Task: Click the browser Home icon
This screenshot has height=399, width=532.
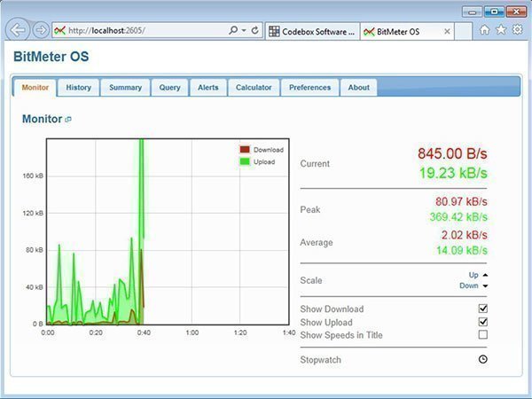Action: click(x=485, y=30)
